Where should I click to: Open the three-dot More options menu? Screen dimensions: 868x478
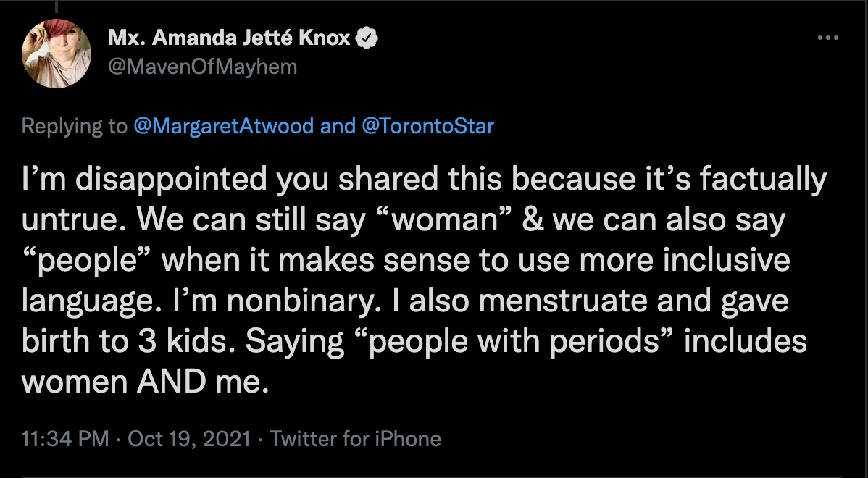pyautogui.click(x=827, y=38)
